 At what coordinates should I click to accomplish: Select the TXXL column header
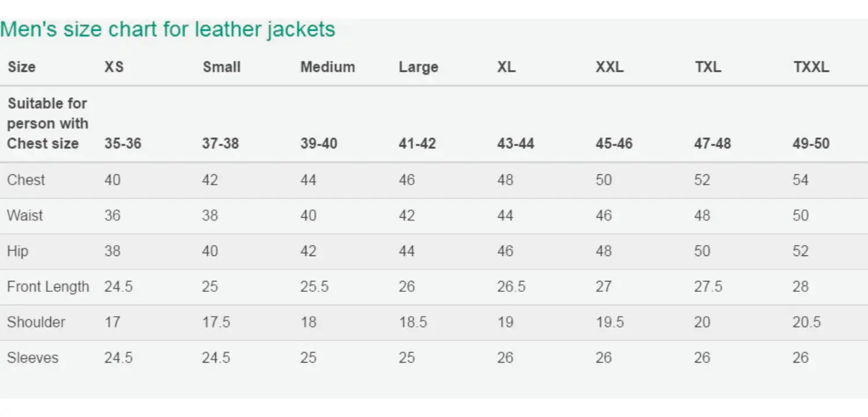[x=811, y=67]
